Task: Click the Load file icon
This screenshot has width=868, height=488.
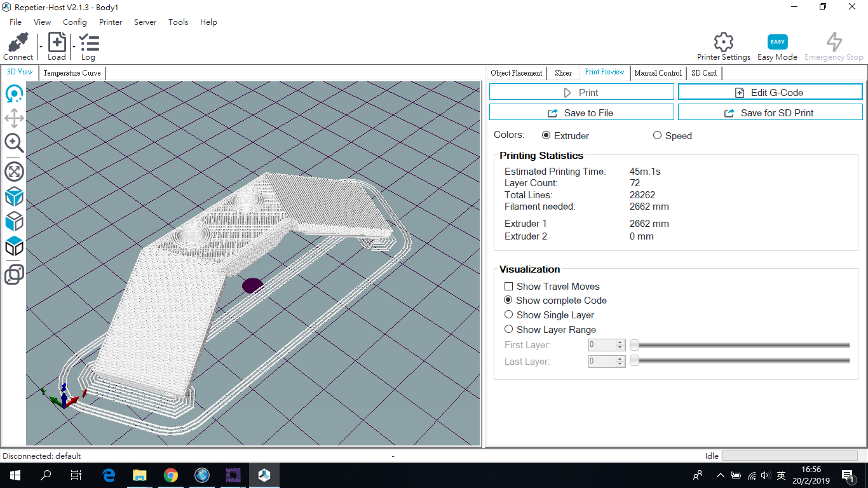Action: 57,42
